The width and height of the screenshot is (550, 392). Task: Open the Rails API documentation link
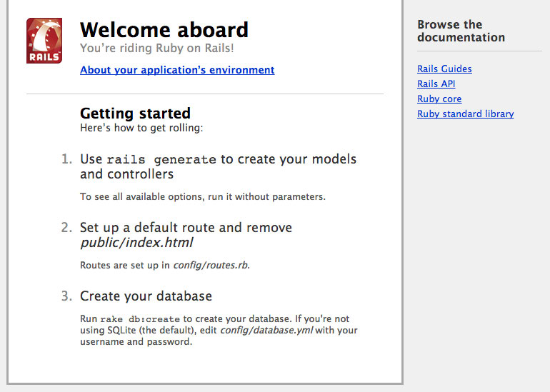pos(436,84)
